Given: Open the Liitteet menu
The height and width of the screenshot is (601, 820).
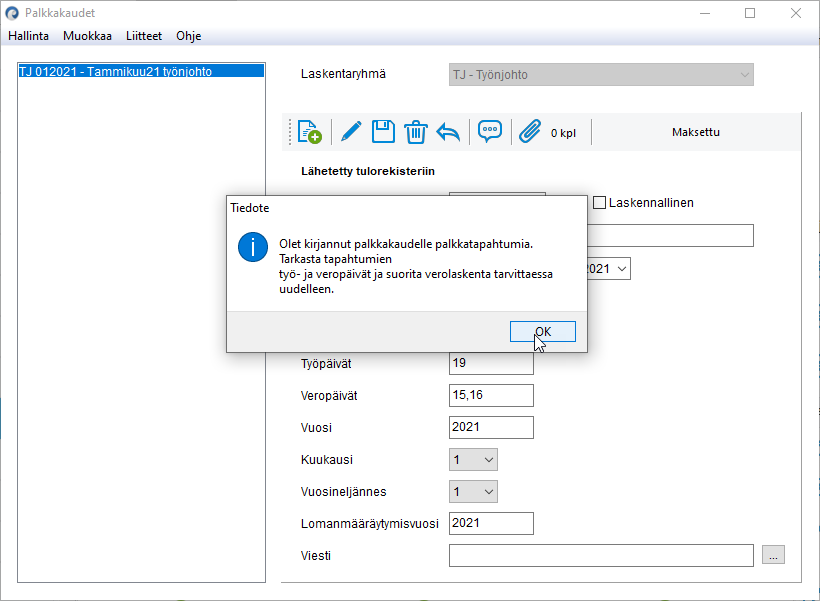Looking at the screenshot, I should tap(144, 36).
